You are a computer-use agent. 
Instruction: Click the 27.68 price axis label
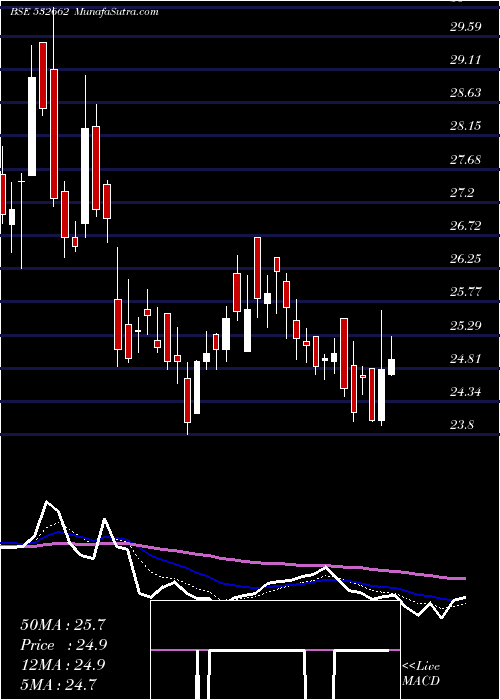(466, 160)
